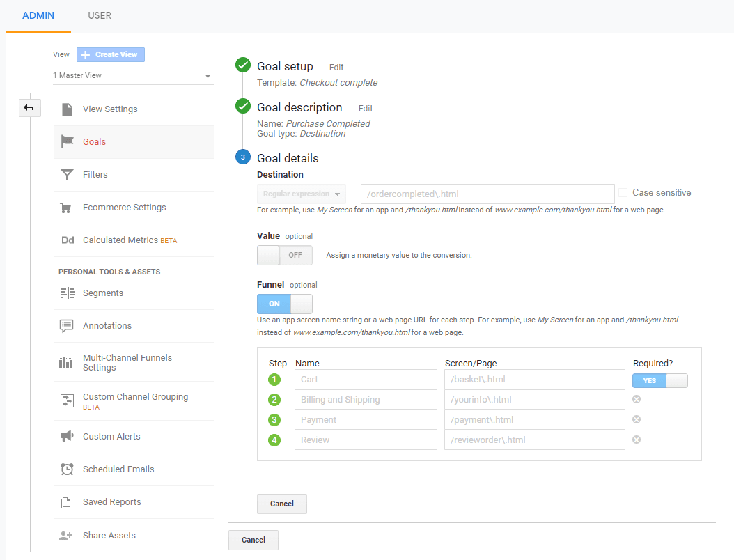The width and height of the screenshot is (734, 560).
Task: Click Edit next to Goal description
Action: (365, 108)
